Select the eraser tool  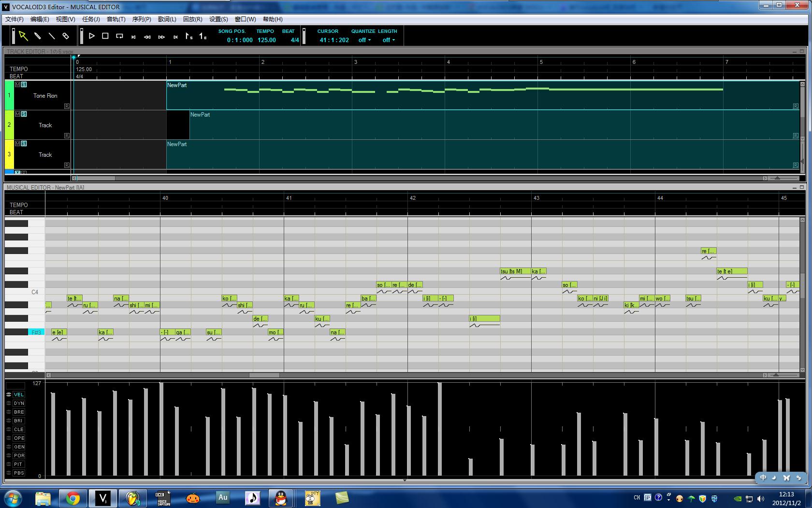65,36
